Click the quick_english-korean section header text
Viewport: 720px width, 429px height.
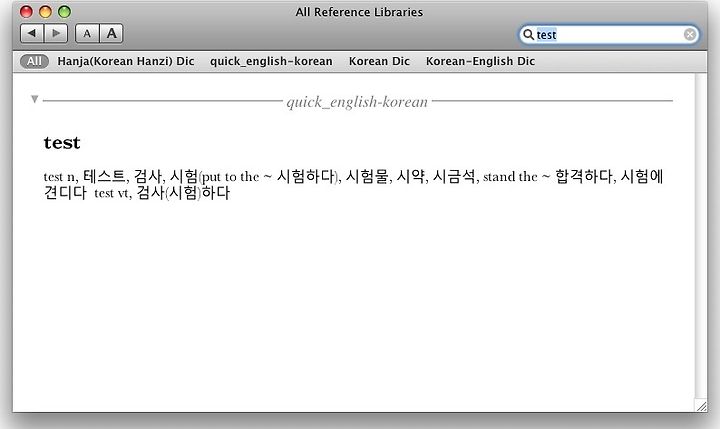[357, 102]
